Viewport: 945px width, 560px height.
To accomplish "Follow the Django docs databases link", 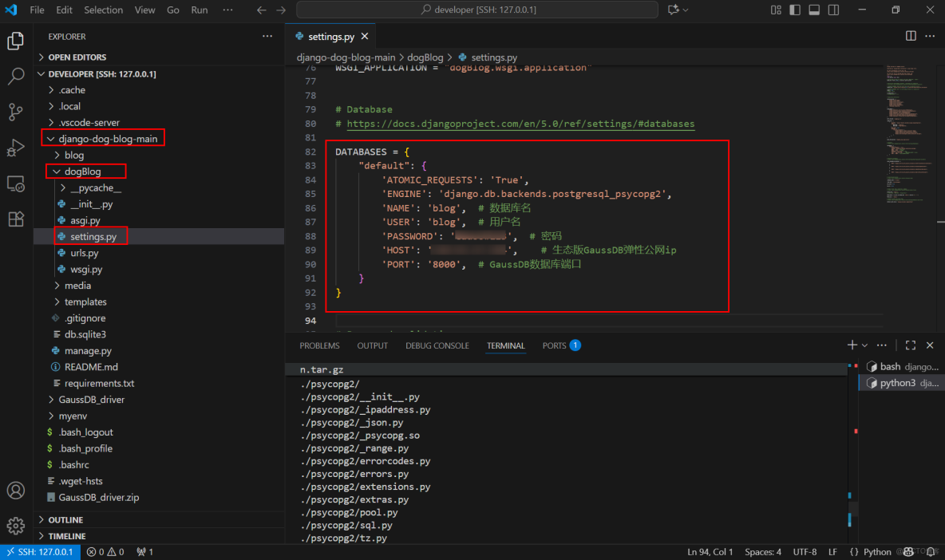I will 520,124.
